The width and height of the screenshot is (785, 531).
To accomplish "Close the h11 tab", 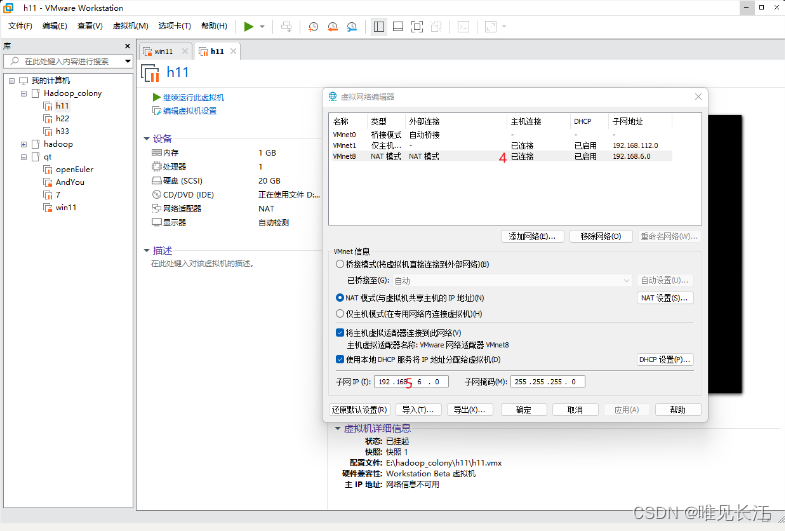I will tap(233, 51).
